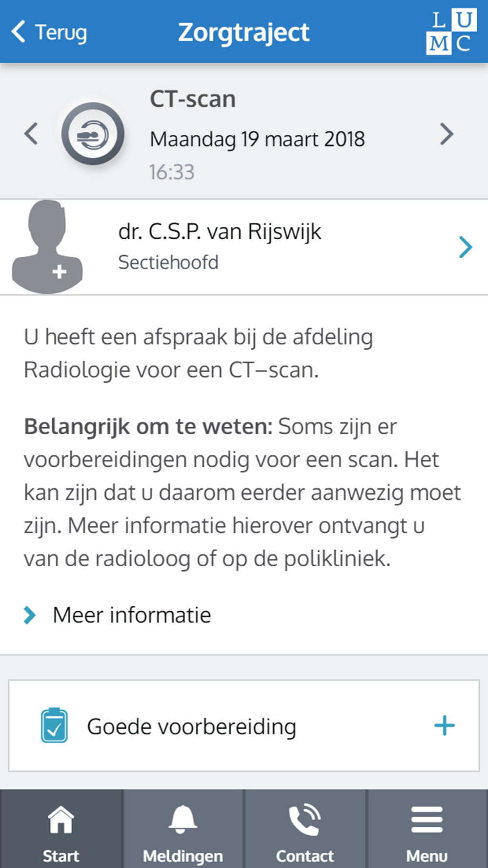Tap the phone Contact icon
The height and width of the screenshot is (868, 488).
click(x=305, y=819)
